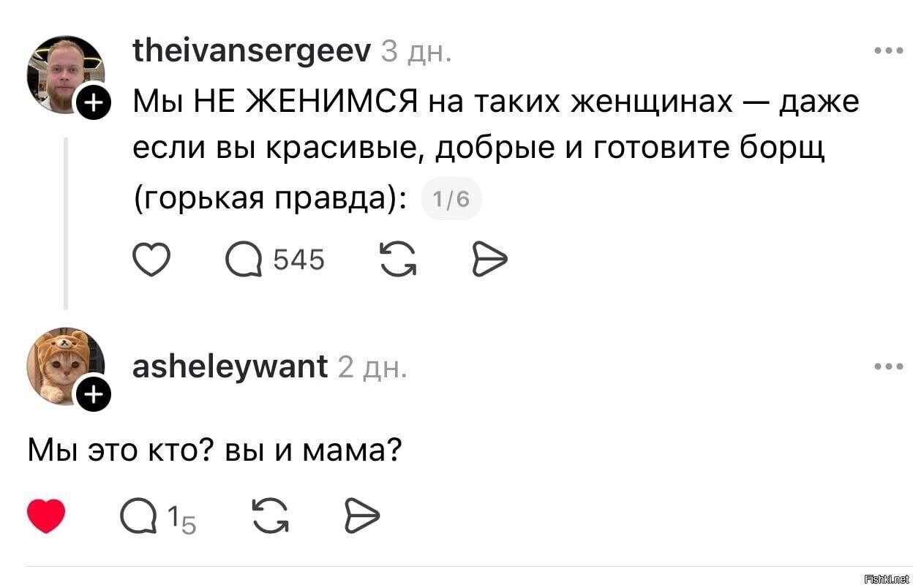
Task: Open asheleywant's profile via username
Action: (230, 366)
